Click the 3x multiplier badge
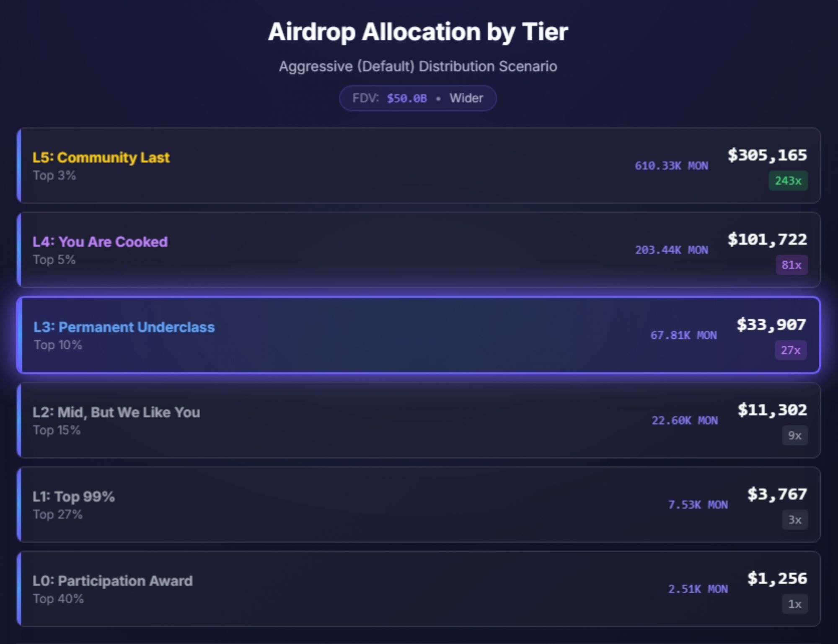The width and height of the screenshot is (838, 644). click(x=794, y=520)
